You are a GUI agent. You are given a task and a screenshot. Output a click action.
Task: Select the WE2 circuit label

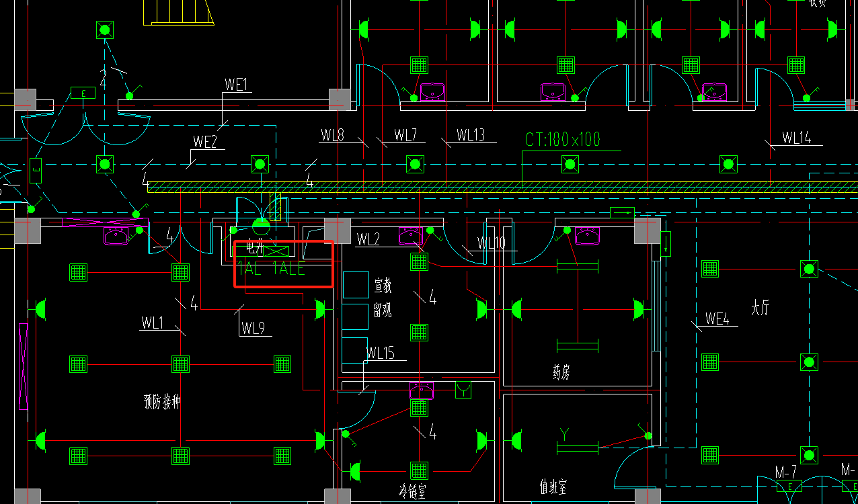point(205,142)
